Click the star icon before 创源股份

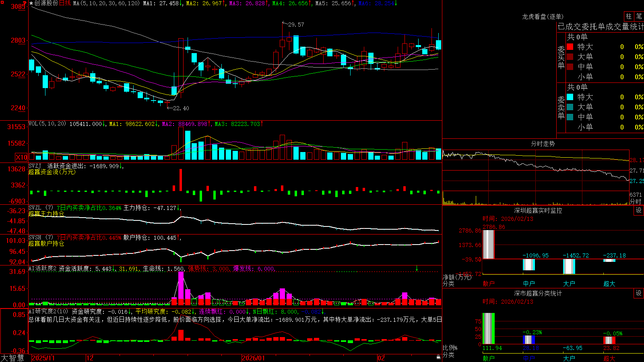[x=31, y=3]
